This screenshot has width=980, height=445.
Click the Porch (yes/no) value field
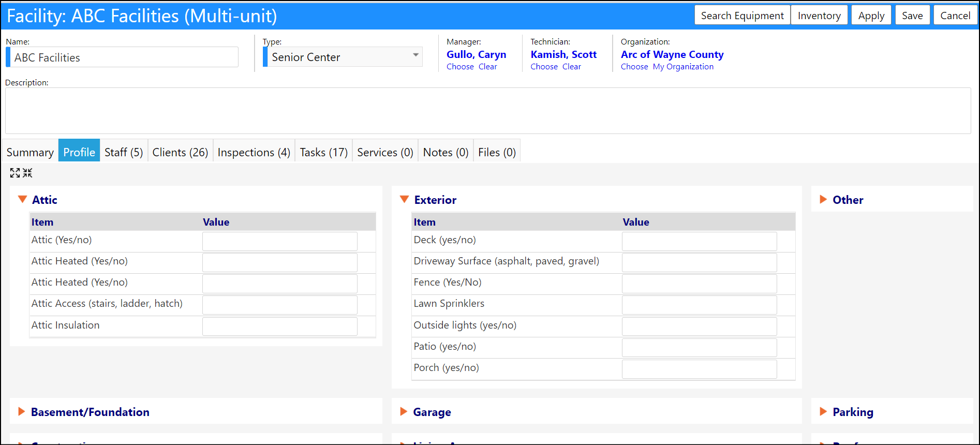(700, 369)
